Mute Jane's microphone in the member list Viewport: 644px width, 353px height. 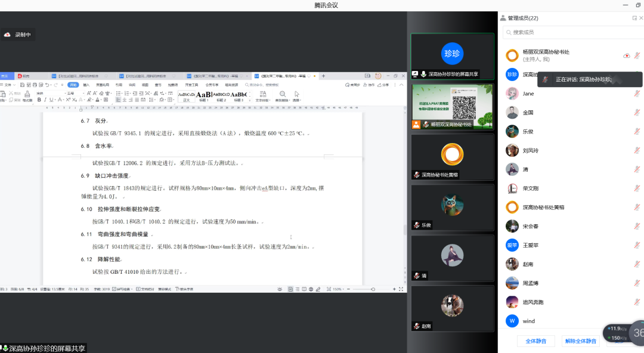point(636,94)
